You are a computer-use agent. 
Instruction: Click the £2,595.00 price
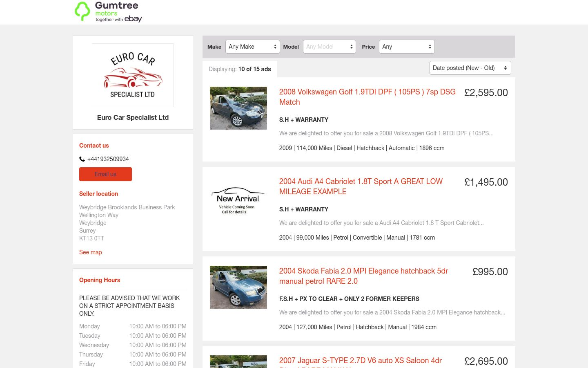point(486,93)
